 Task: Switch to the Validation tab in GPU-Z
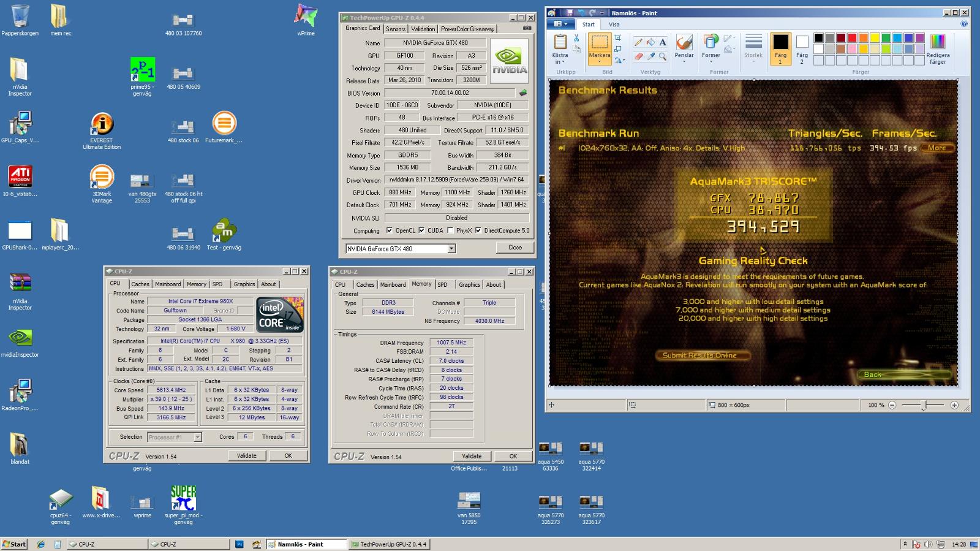(423, 29)
